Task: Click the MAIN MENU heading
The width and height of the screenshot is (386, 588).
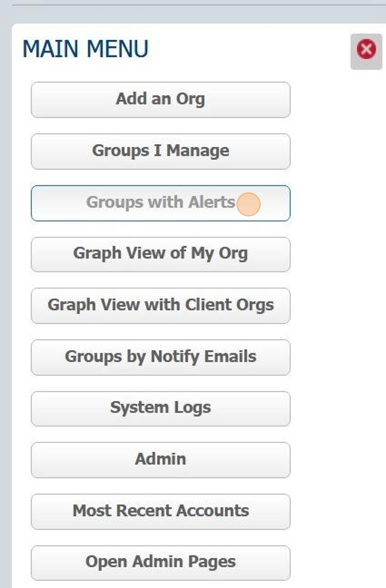Action: click(x=85, y=50)
